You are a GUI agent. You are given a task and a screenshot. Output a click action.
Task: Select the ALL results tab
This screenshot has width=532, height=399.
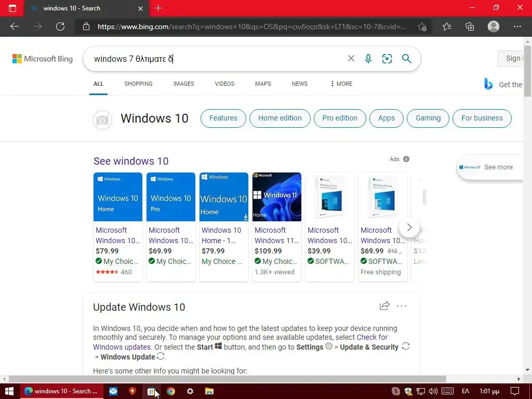pyautogui.click(x=98, y=84)
